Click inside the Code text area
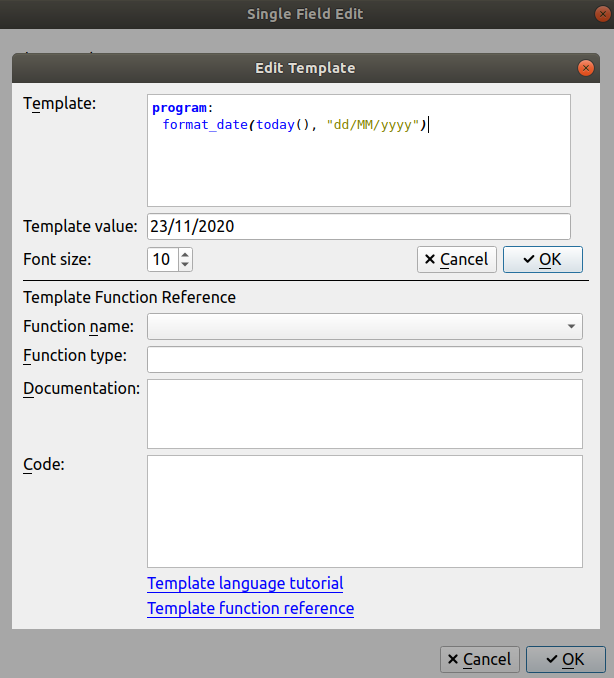 click(x=364, y=511)
